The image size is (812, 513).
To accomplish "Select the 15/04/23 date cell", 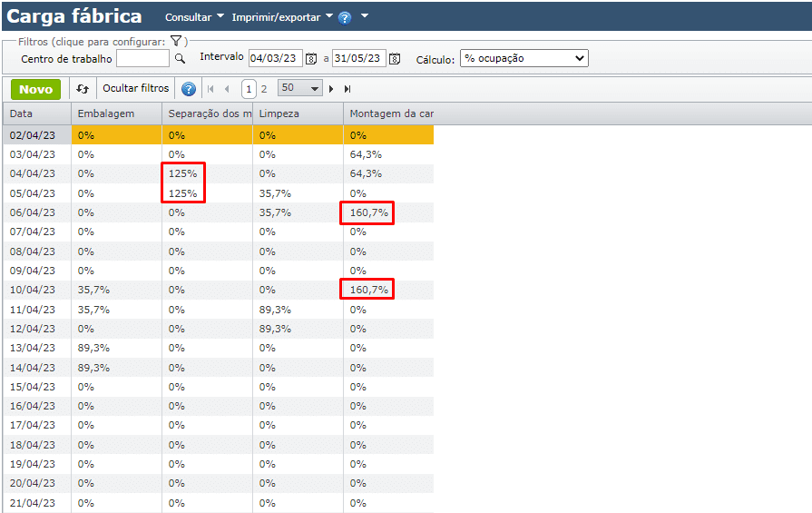I will coord(37,387).
